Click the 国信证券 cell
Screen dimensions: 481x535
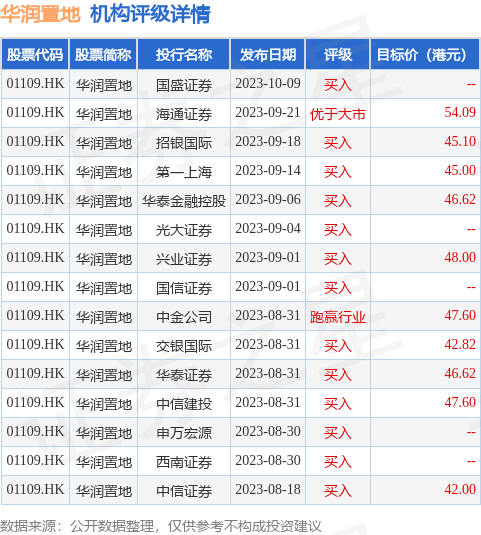184,288
